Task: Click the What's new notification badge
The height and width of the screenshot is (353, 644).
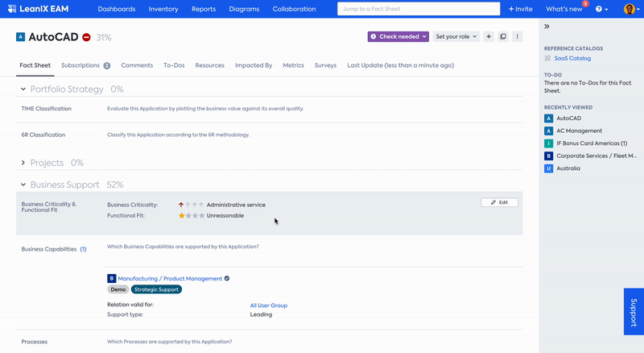Action: (x=585, y=4)
